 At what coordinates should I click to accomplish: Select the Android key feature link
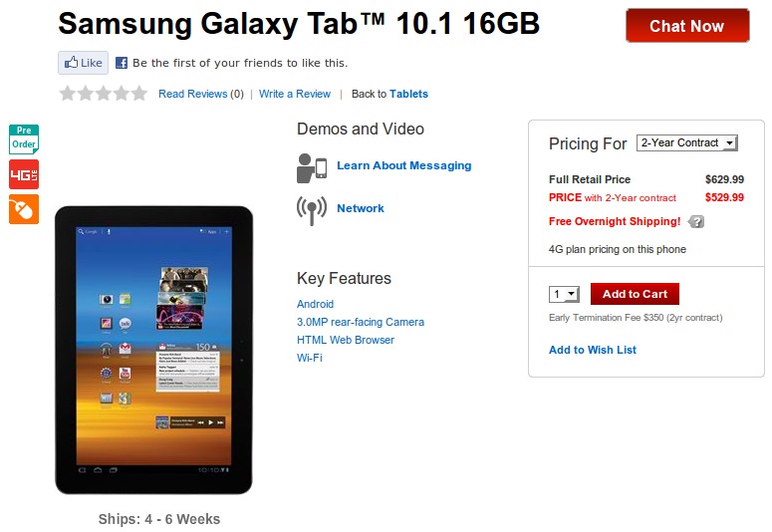(315, 304)
